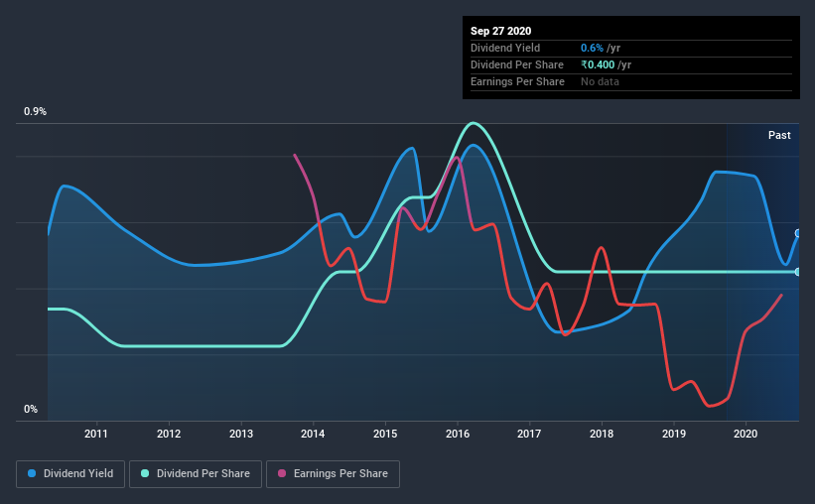Click the Dividend Yield tooltip row label

click(x=505, y=48)
